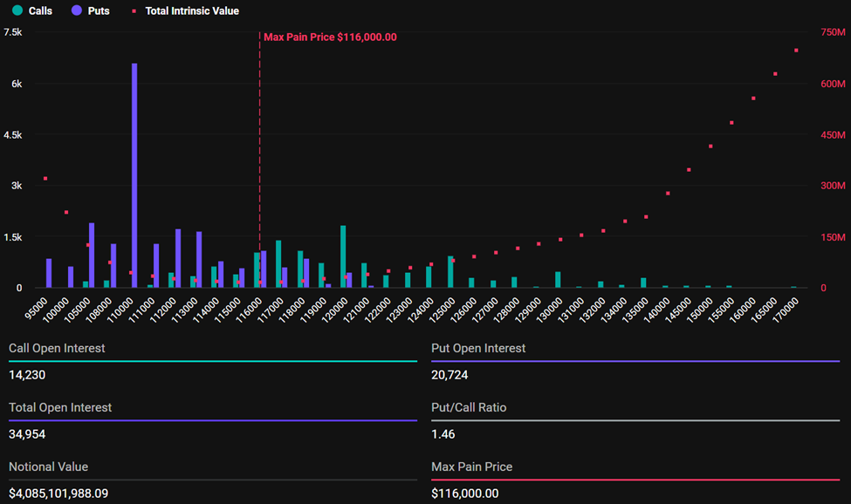Click the tallest Puts bar at 110000
Image resolution: width=851 pixels, height=504 pixels.
(x=134, y=174)
